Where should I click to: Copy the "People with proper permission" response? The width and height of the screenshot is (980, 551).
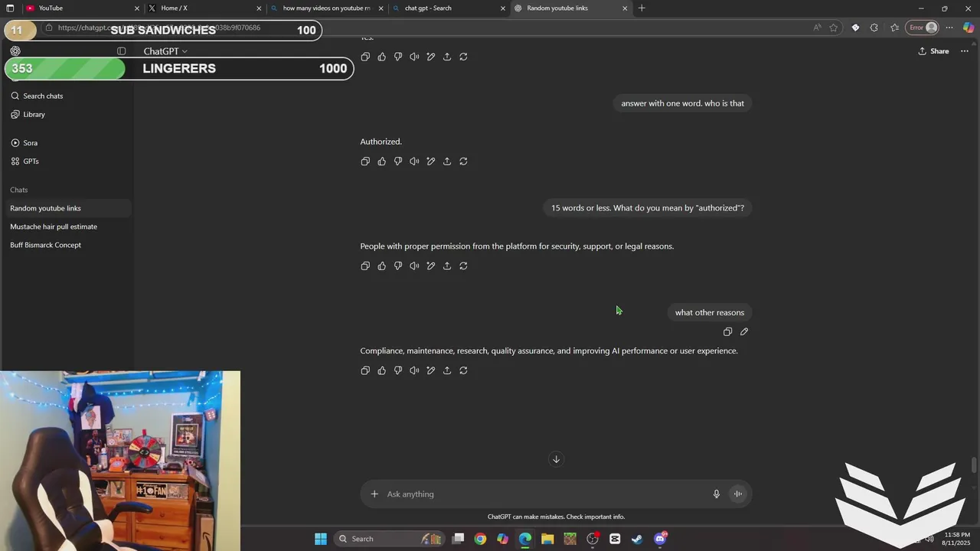pyautogui.click(x=365, y=266)
